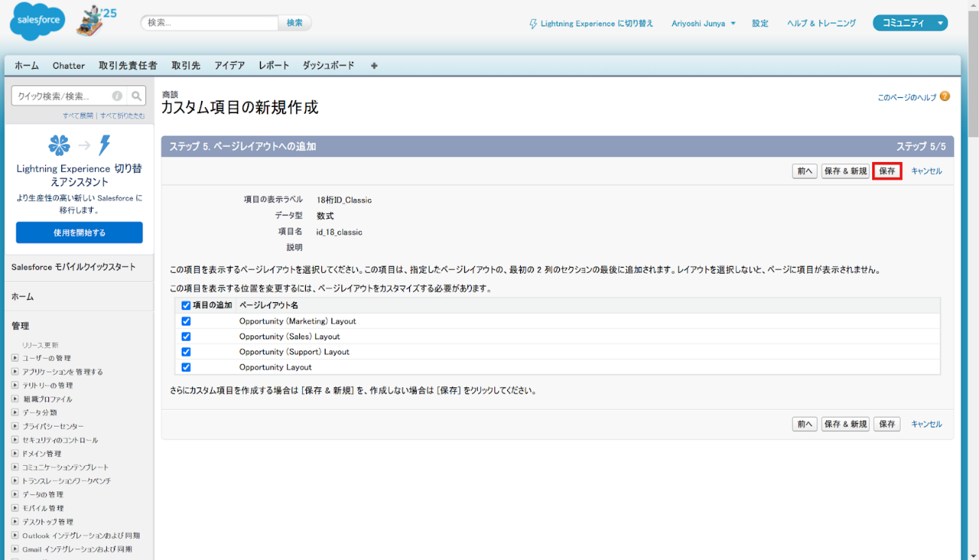Viewport: 979px width, 560px height.
Task: Uncheck the Opportunity (Marketing) Layout checkbox
Action: point(185,320)
